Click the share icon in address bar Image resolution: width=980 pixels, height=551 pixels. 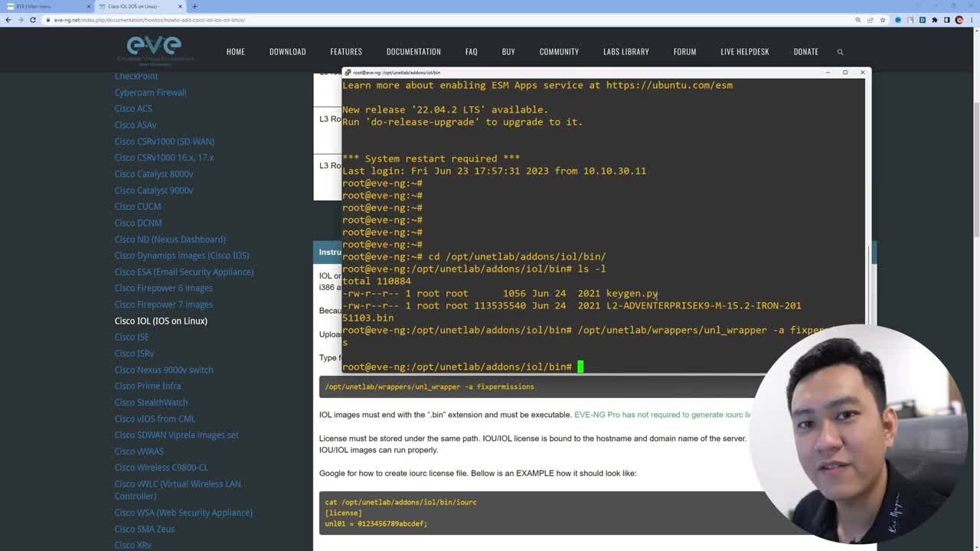tap(871, 20)
